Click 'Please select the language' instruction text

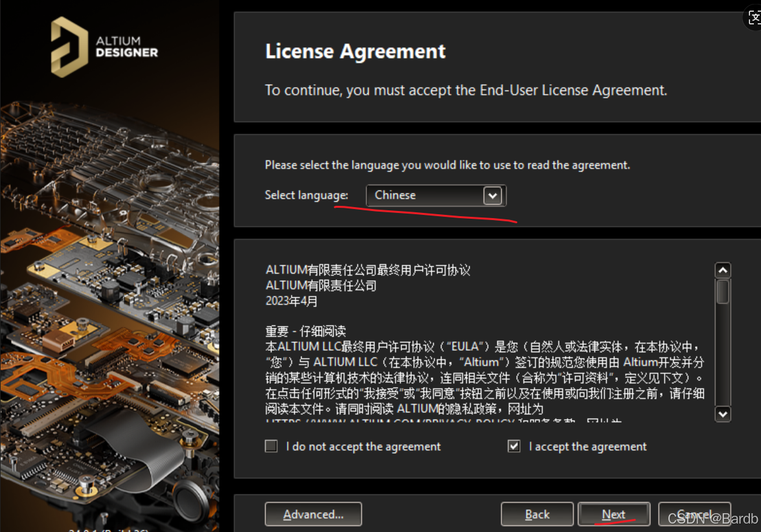coord(447,166)
